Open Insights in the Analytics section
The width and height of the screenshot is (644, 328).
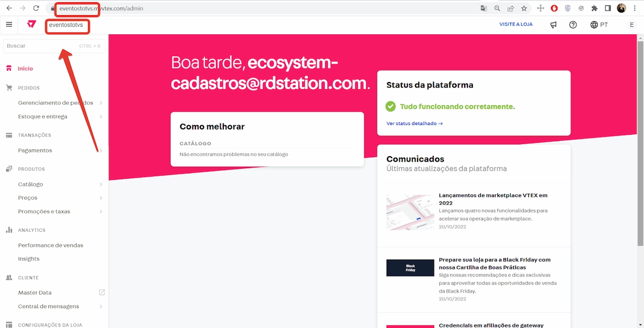(x=29, y=259)
